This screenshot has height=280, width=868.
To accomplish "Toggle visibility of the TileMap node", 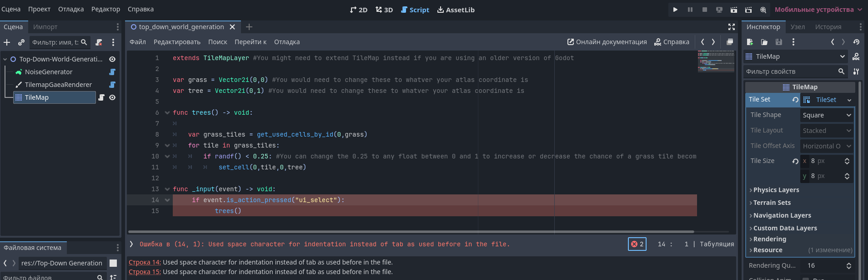I will click(112, 97).
